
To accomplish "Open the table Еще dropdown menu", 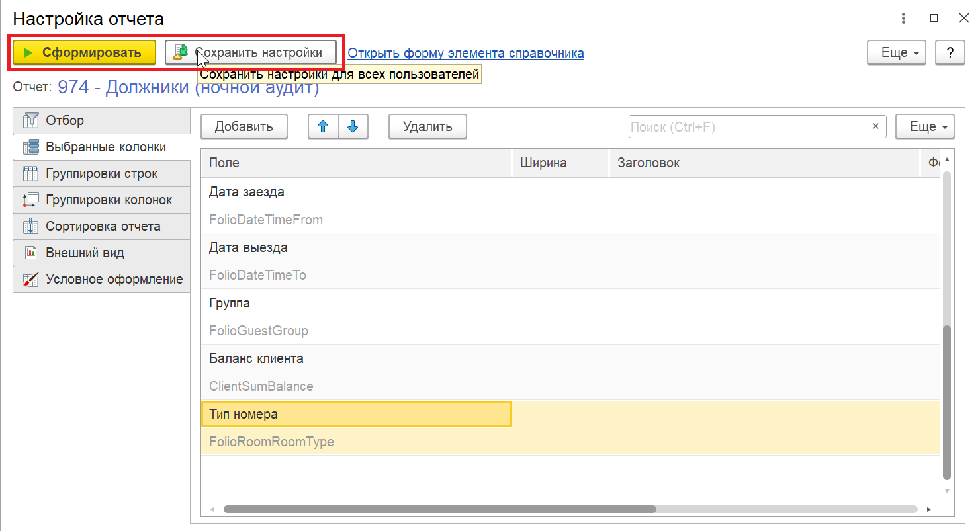I will pyautogui.click(x=924, y=126).
